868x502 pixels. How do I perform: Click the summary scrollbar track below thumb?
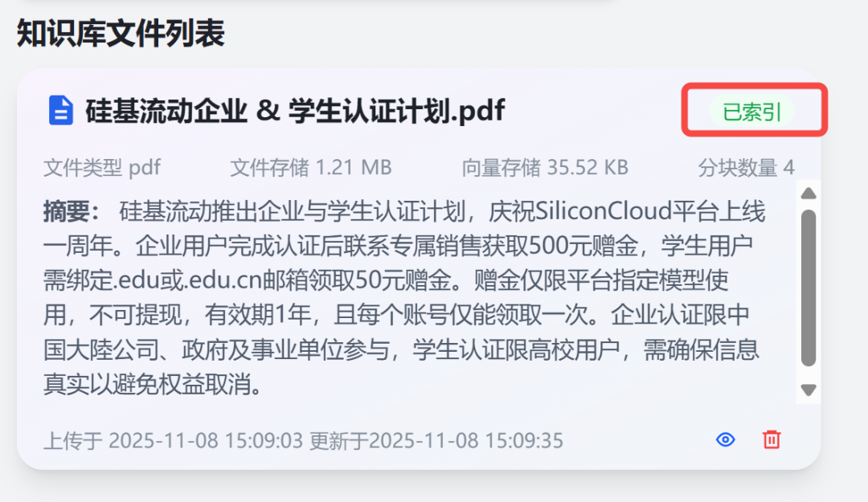809,375
